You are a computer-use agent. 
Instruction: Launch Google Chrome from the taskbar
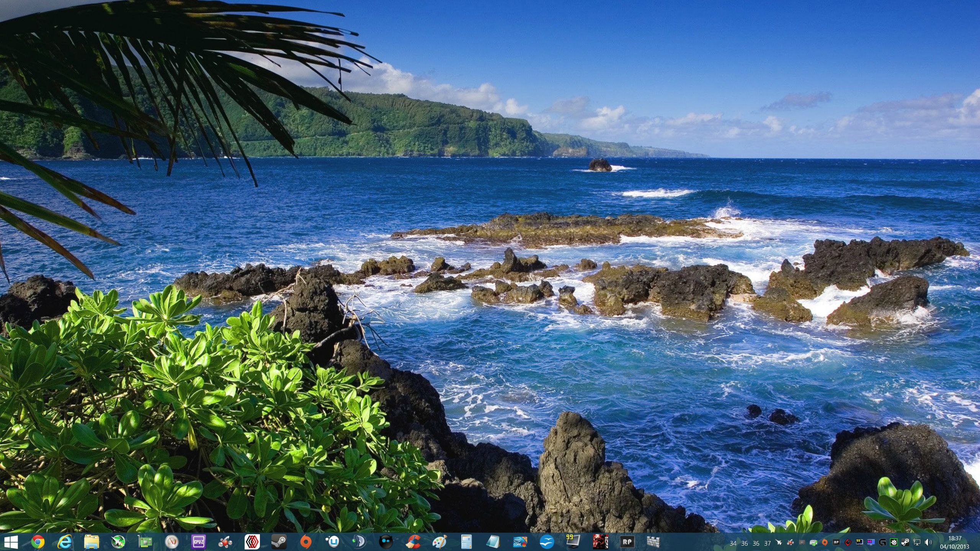(38, 542)
